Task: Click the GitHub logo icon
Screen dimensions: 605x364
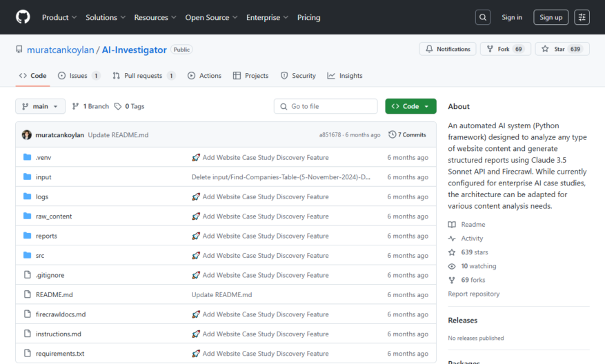Action: coord(23,17)
